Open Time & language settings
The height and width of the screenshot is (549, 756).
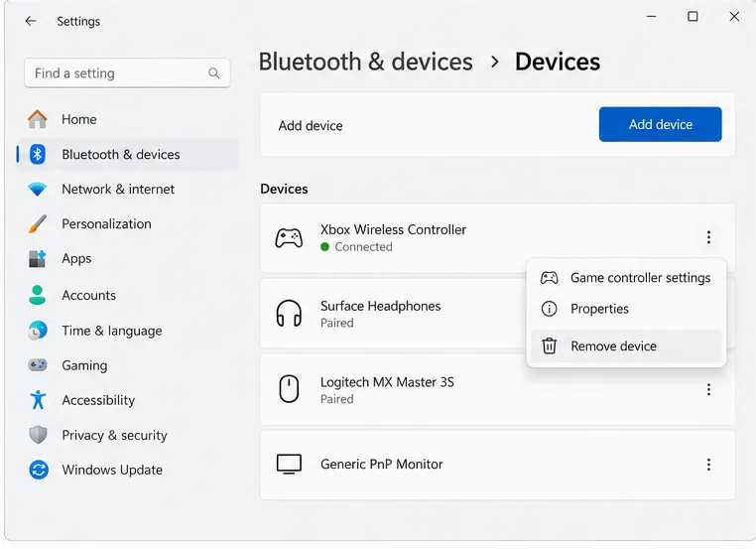click(x=128, y=331)
